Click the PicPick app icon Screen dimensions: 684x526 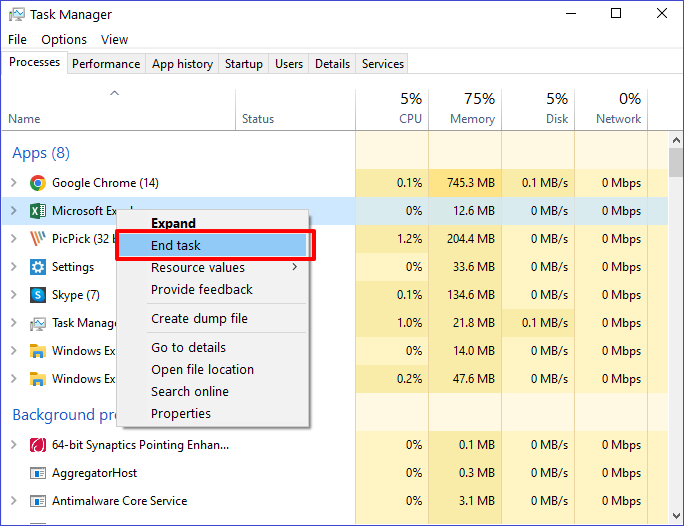pyautogui.click(x=38, y=239)
